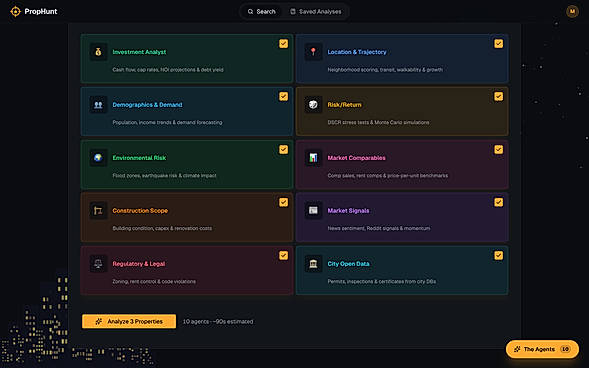The height and width of the screenshot is (368, 589).
Task: Click the Environmental Risk globe icon
Action: pyautogui.click(x=98, y=158)
